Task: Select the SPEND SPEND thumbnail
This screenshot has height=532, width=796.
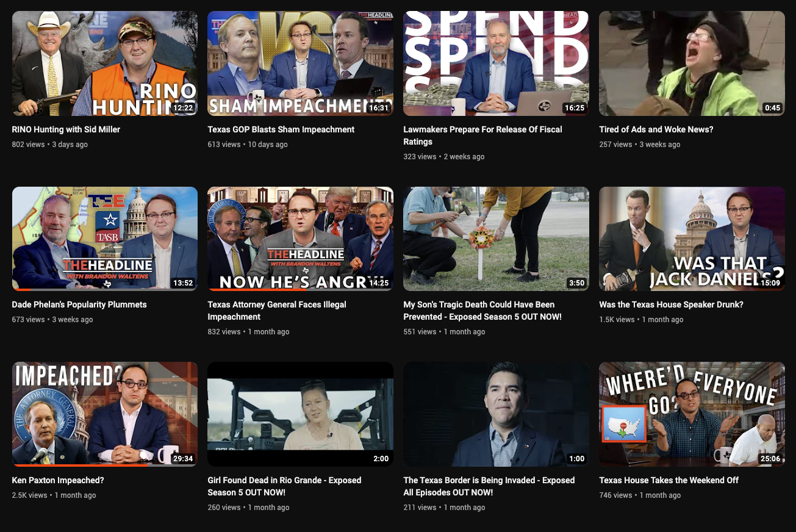Action: [496, 63]
